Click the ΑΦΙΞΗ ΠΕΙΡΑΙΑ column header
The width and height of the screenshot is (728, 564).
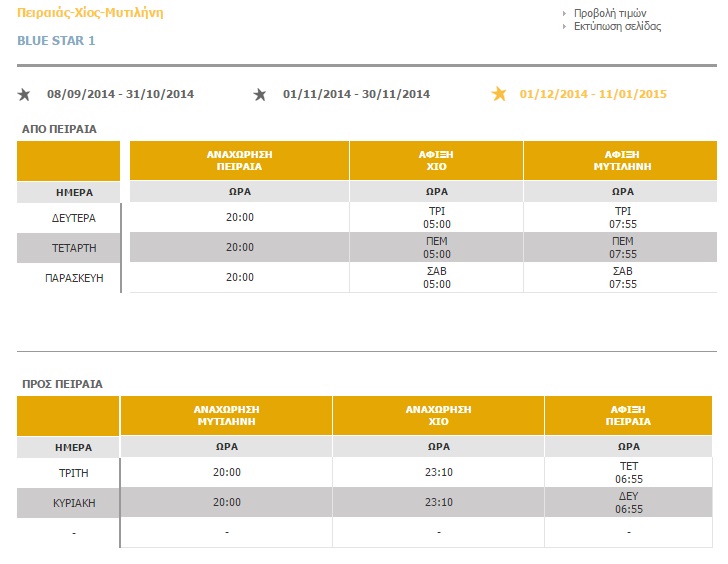click(629, 415)
